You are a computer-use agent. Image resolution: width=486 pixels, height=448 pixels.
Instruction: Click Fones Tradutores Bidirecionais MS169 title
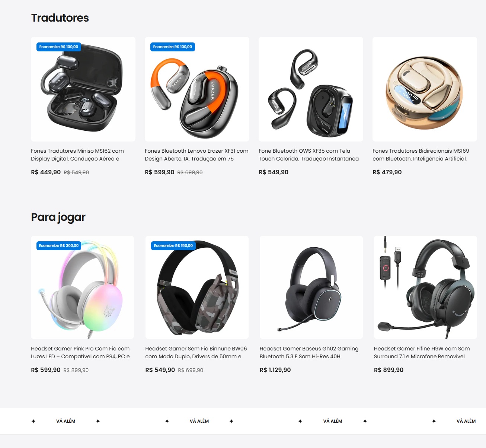[421, 155]
